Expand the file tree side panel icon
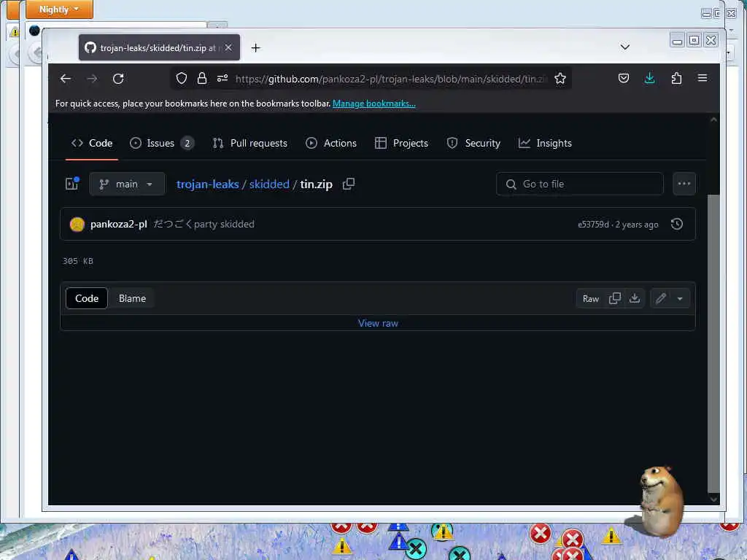This screenshot has height=560, width=747. pos(72,184)
